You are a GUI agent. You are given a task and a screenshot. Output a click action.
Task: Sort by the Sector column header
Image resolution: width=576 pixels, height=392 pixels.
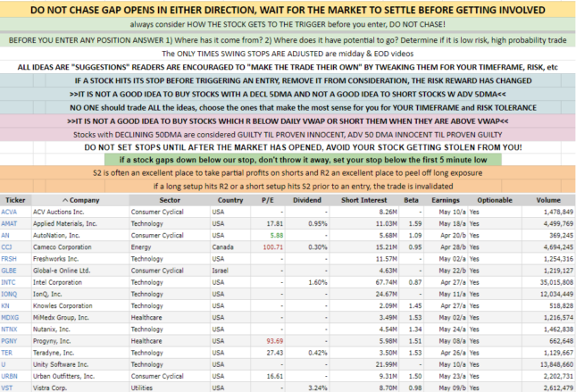(170, 200)
